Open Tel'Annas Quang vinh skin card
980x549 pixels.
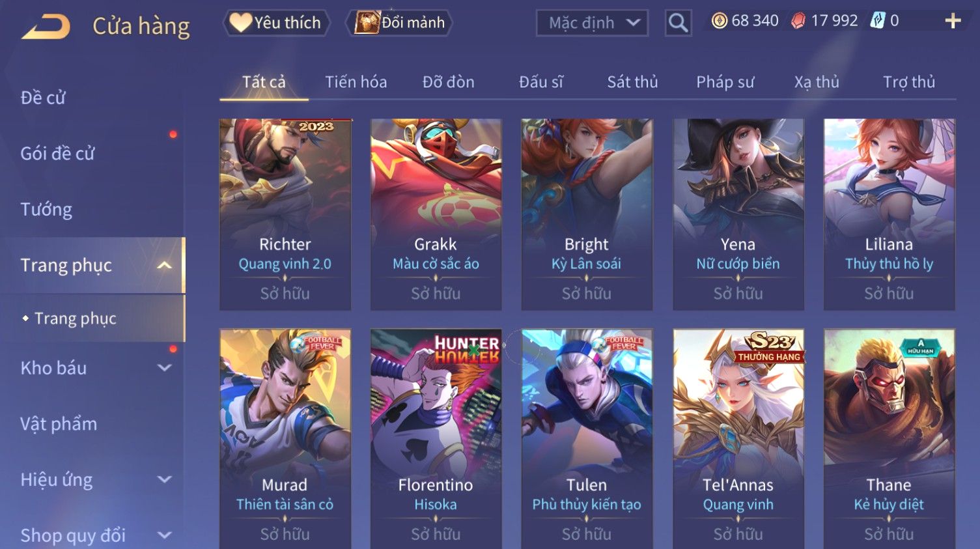tap(738, 439)
